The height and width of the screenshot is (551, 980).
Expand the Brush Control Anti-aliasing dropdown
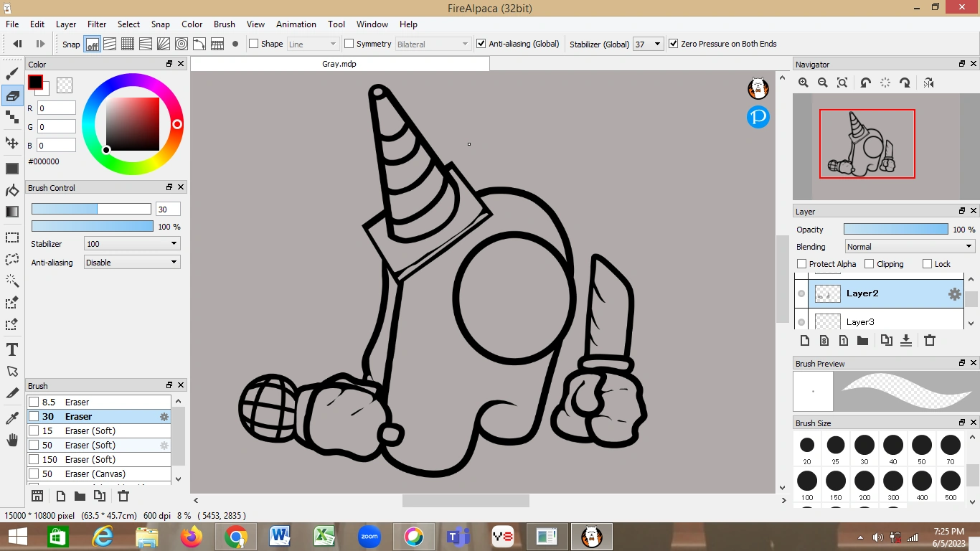(132, 263)
